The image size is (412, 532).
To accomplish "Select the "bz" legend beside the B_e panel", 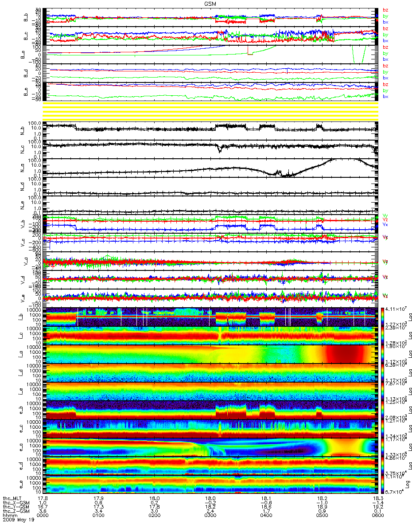I will tap(385, 84).
